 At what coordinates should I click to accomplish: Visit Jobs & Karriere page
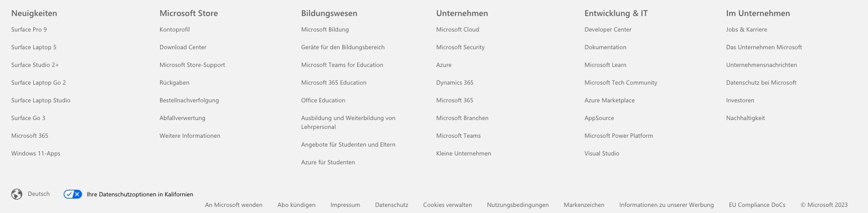(747, 30)
